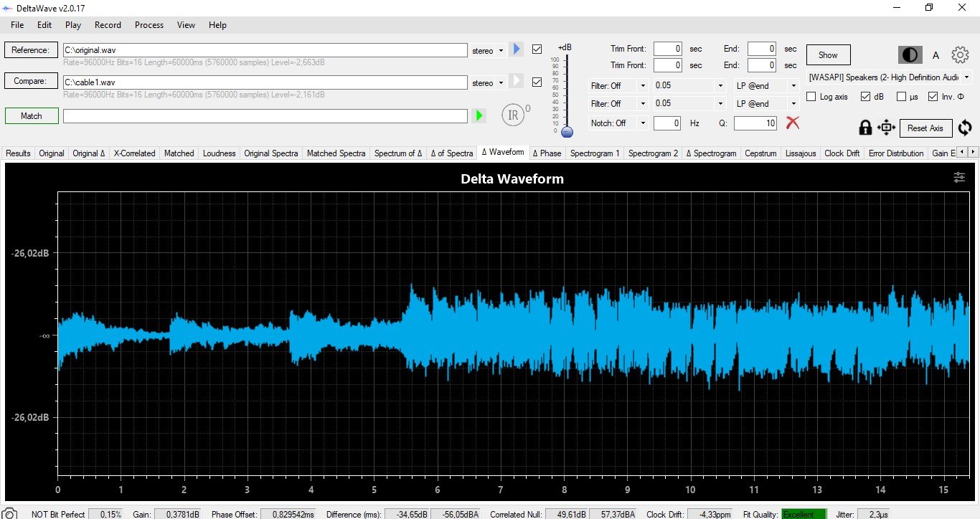Click the refresh arrows icon
This screenshot has width=980, height=519.
[965, 128]
